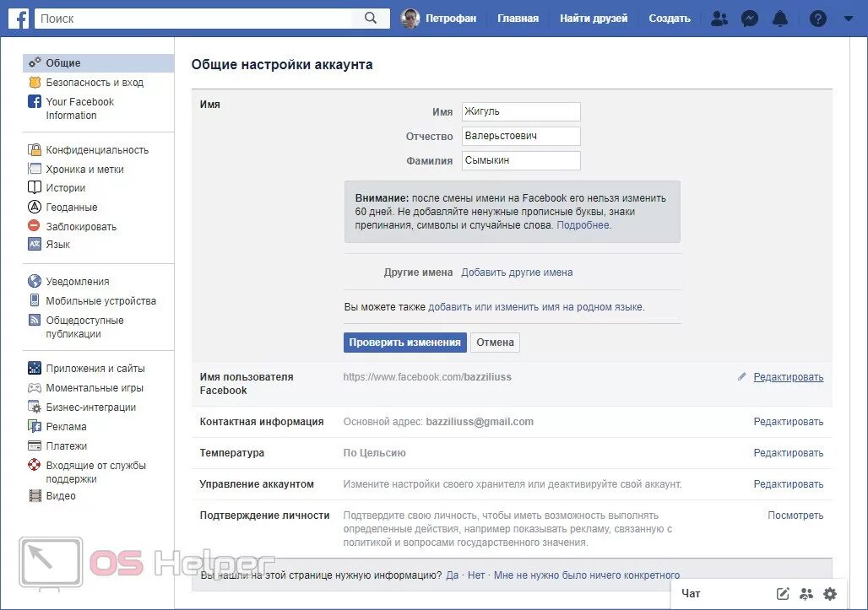Click the support lifebuoy icon
Viewport: 868px width, 610px height.
(x=35, y=465)
